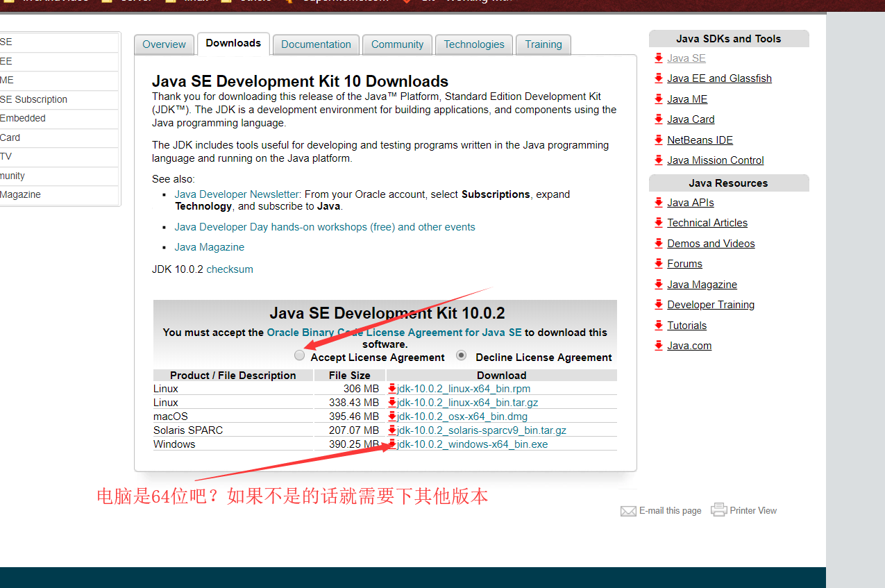885x588 pixels.
Task: Click the Java Resources heading
Action: pyautogui.click(x=729, y=183)
